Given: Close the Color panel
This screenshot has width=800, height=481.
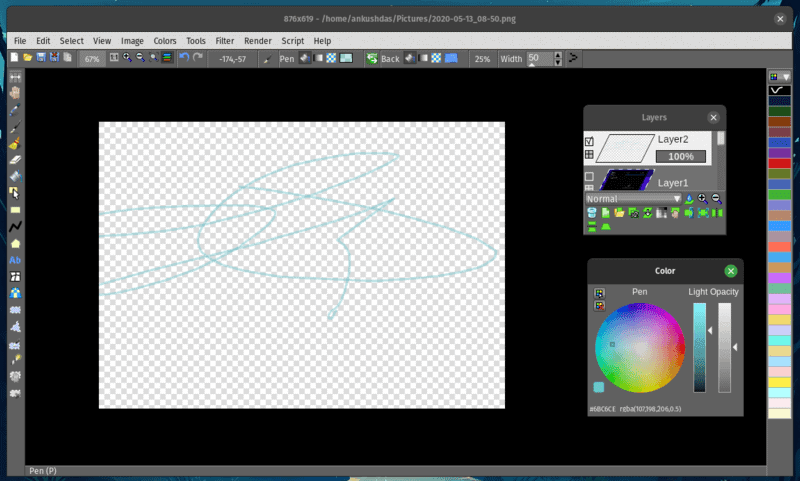Looking at the screenshot, I should tap(731, 271).
